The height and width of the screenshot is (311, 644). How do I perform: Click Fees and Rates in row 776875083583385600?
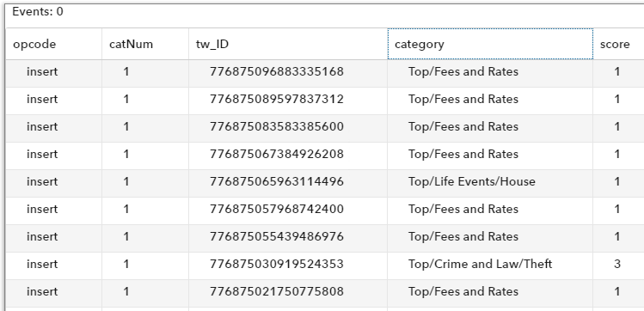coord(463,127)
